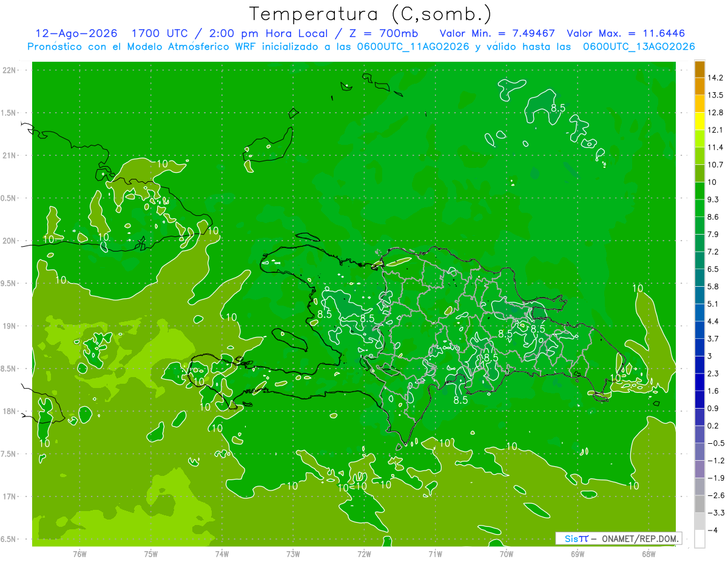Click the '8.6' color bar label
Viewport: 728px width, 562px height.
point(713,217)
